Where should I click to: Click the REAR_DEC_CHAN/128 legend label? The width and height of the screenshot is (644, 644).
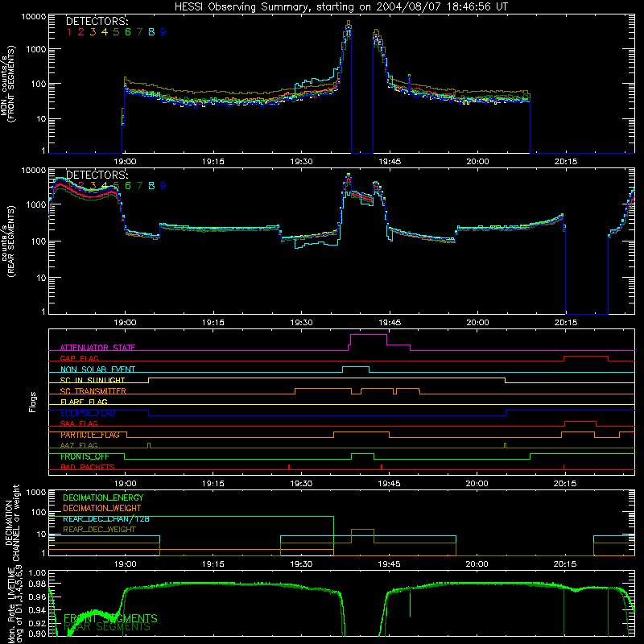click(x=106, y=519)
